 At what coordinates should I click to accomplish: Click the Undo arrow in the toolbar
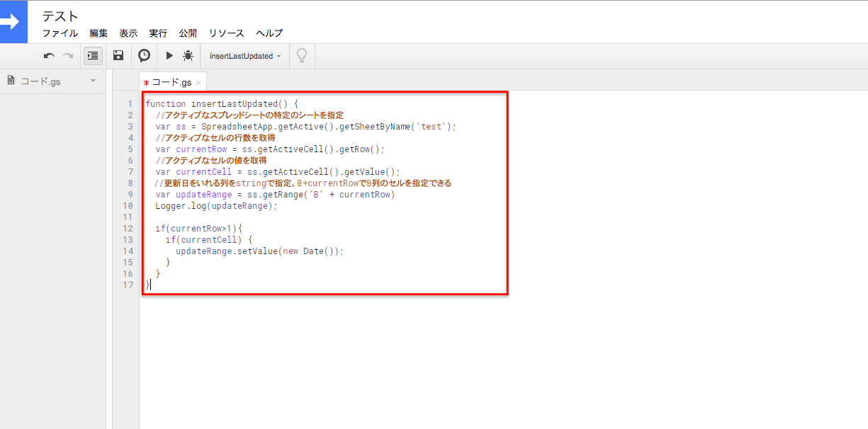click(49, 56)
